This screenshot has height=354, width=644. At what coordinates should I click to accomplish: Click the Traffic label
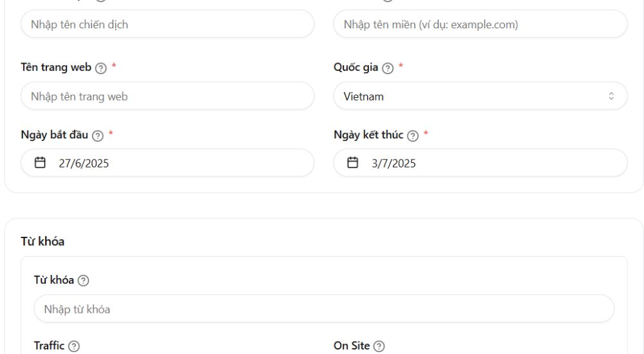[x=50, y=346]
